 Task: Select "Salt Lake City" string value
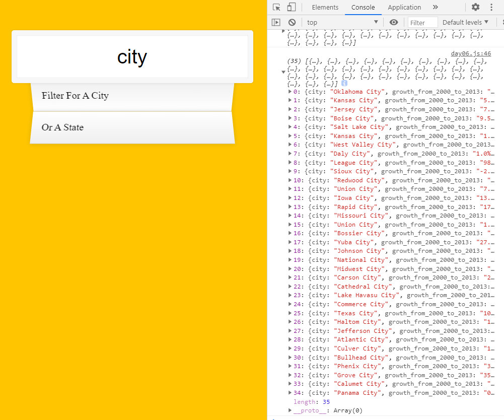(x=359, y=127)
